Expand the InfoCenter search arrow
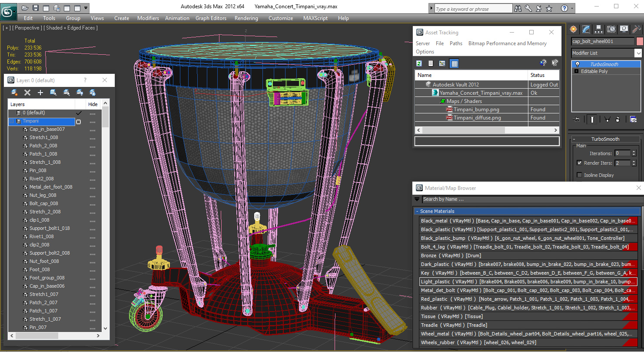This screenshot has height=352, width=644. [x=431, y=9]
